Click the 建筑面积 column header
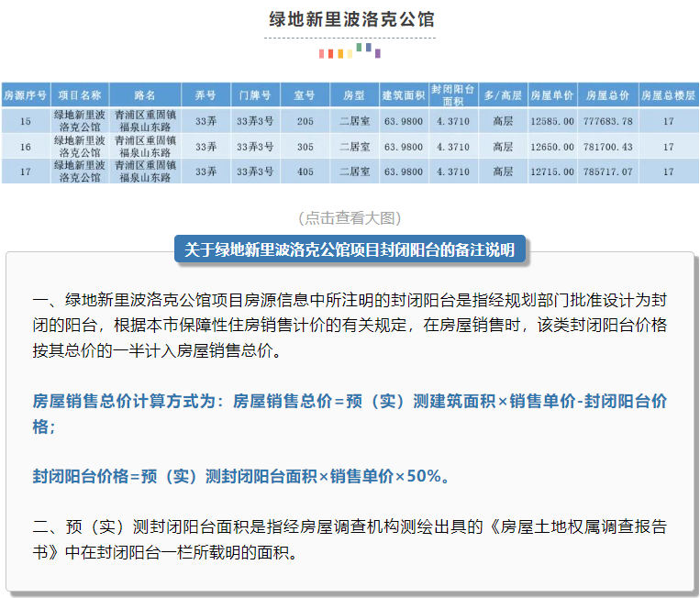This screenshot has width=700, height=598. [x=404, y=95]
